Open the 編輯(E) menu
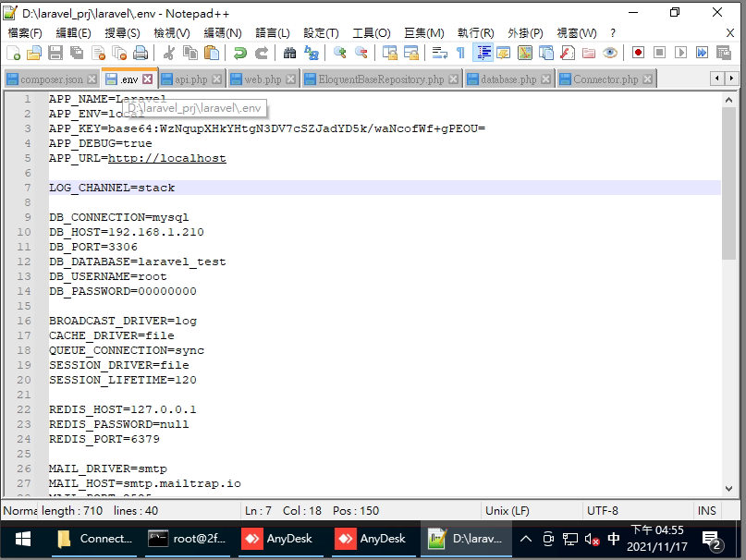 (73, 33)
